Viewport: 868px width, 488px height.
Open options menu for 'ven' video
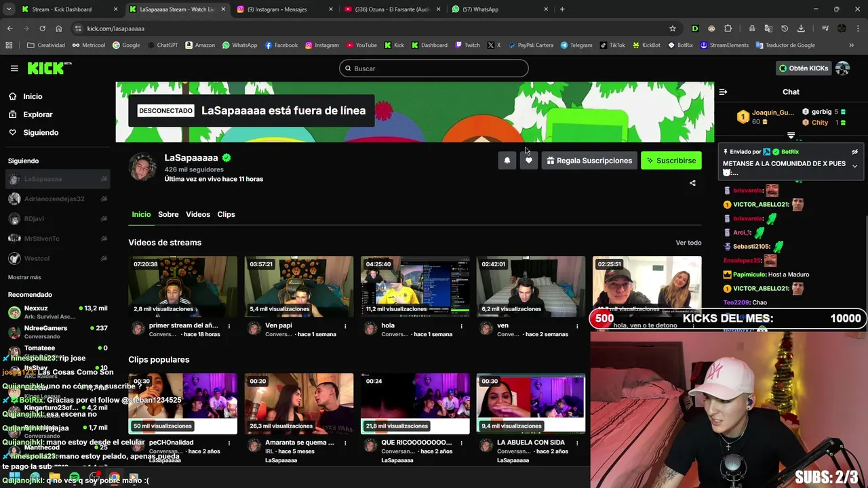pyautogui.click(x=577, y=326)
